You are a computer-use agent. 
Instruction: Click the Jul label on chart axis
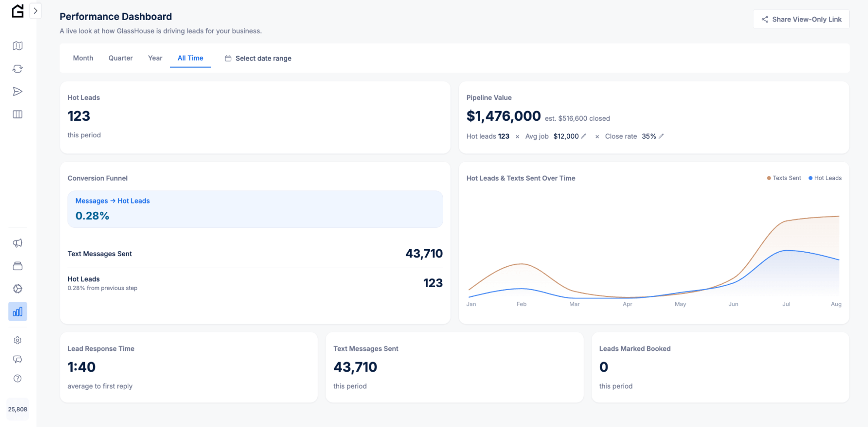[x=786, y=304]
